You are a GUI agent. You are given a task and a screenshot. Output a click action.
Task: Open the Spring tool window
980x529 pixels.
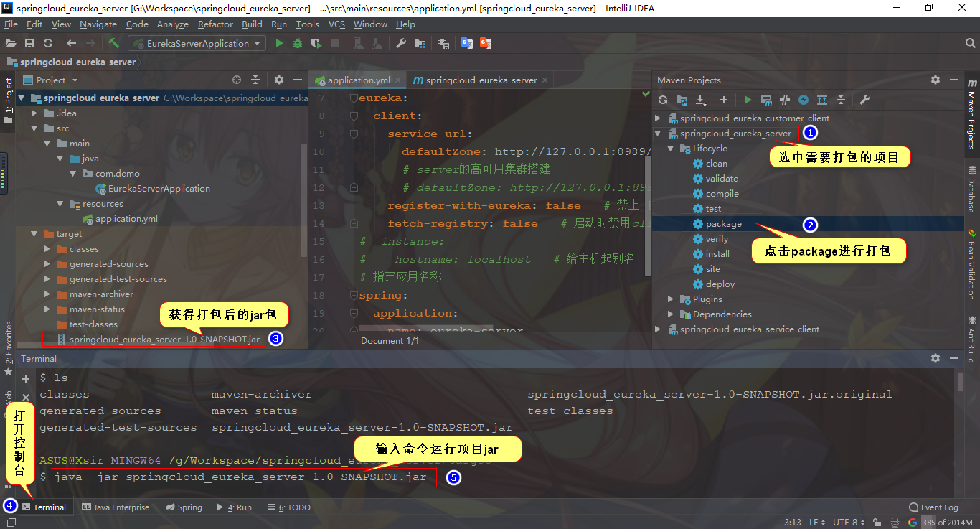pos(184,507)
